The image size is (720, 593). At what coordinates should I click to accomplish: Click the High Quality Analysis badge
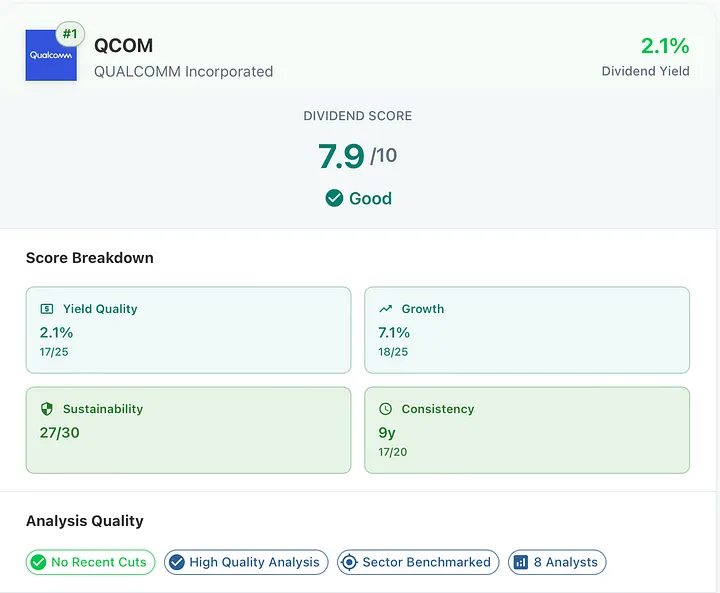[246, 562]
